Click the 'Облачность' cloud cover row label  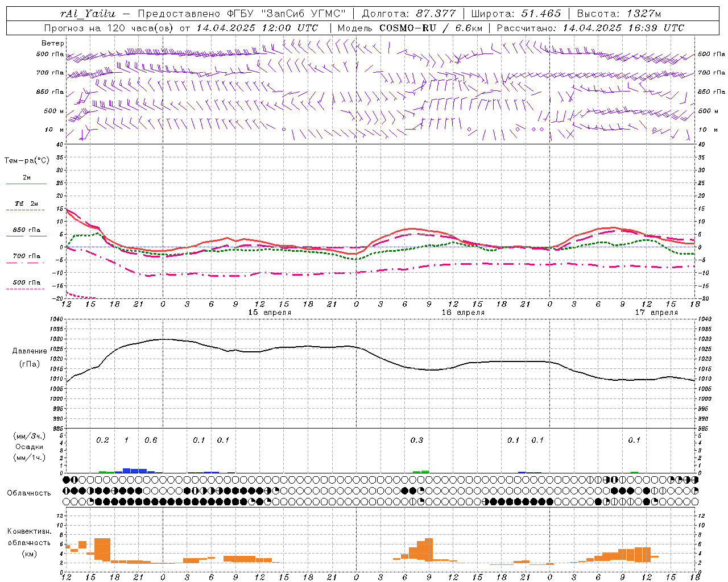click(x=29, y=493)
